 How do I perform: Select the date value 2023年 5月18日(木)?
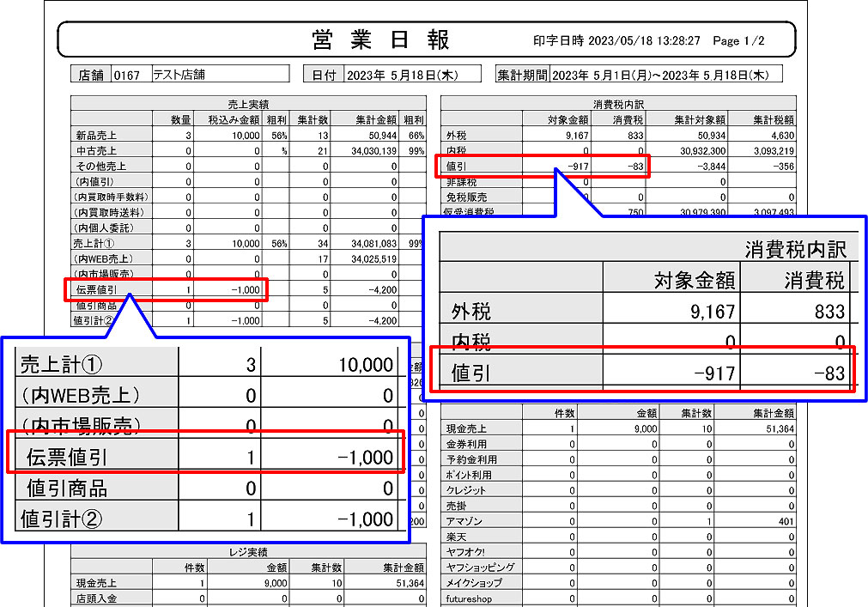[x=403, y=76]
